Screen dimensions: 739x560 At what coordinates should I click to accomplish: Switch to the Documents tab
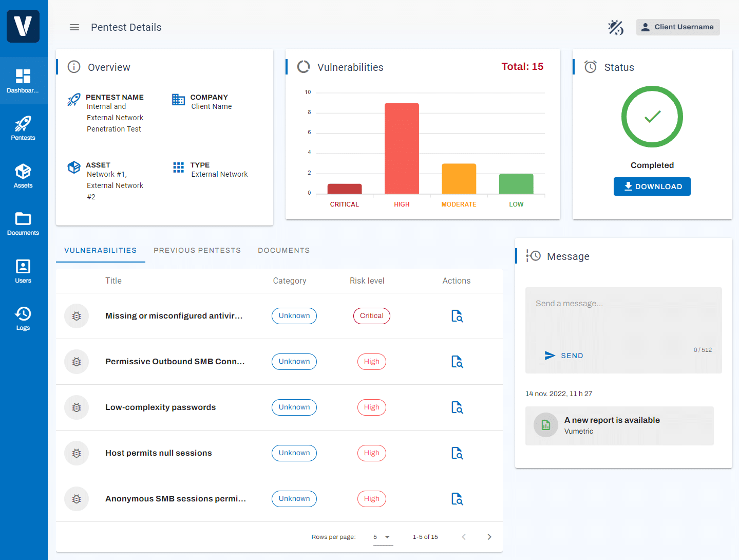[x=283, y=250]
